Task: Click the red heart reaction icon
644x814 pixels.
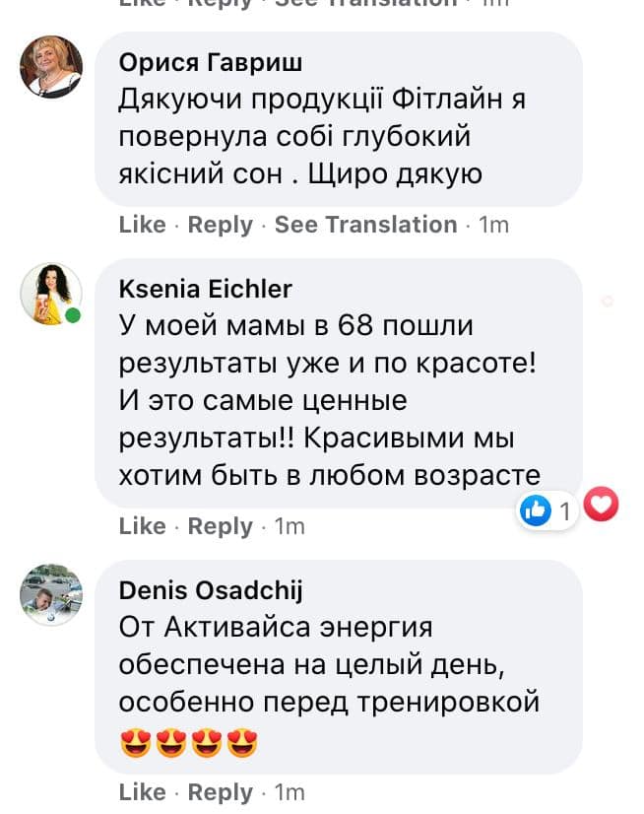Action: (x=602, y=506)
